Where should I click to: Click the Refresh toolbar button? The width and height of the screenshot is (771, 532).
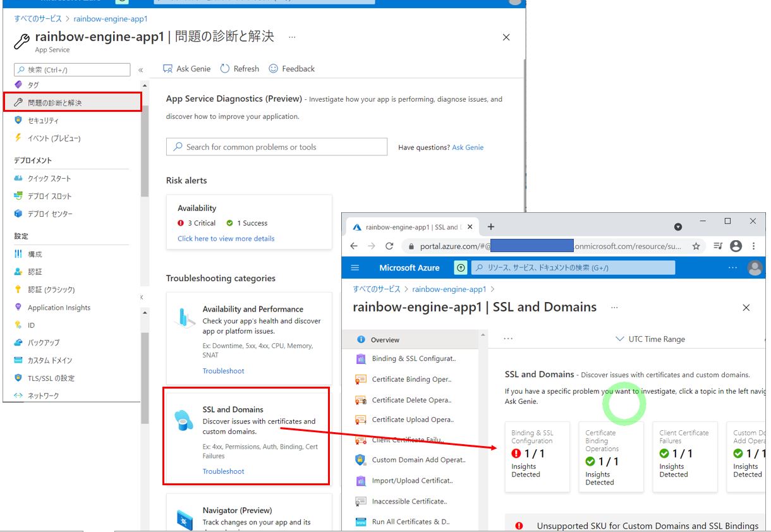pyautogui.click(x=240, y=68)
